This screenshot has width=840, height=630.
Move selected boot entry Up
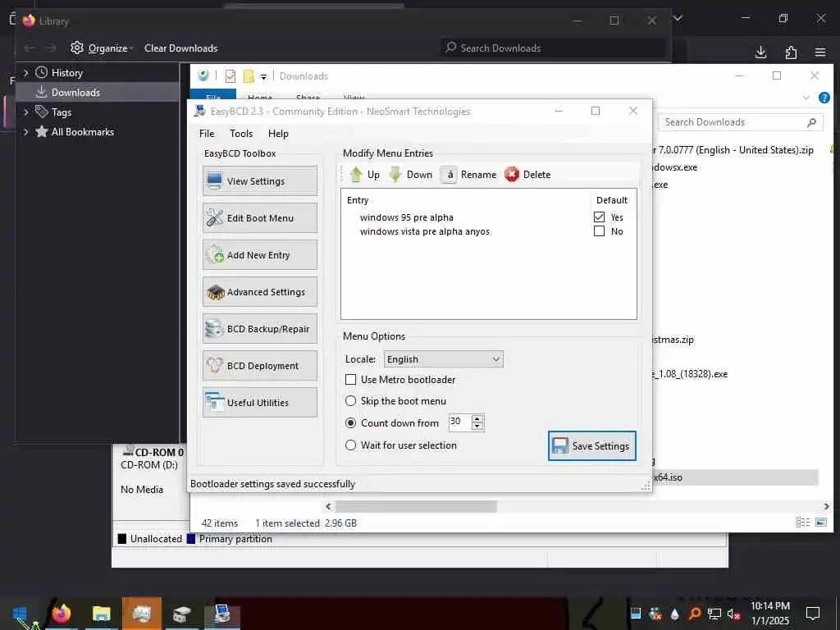(364, 175)
